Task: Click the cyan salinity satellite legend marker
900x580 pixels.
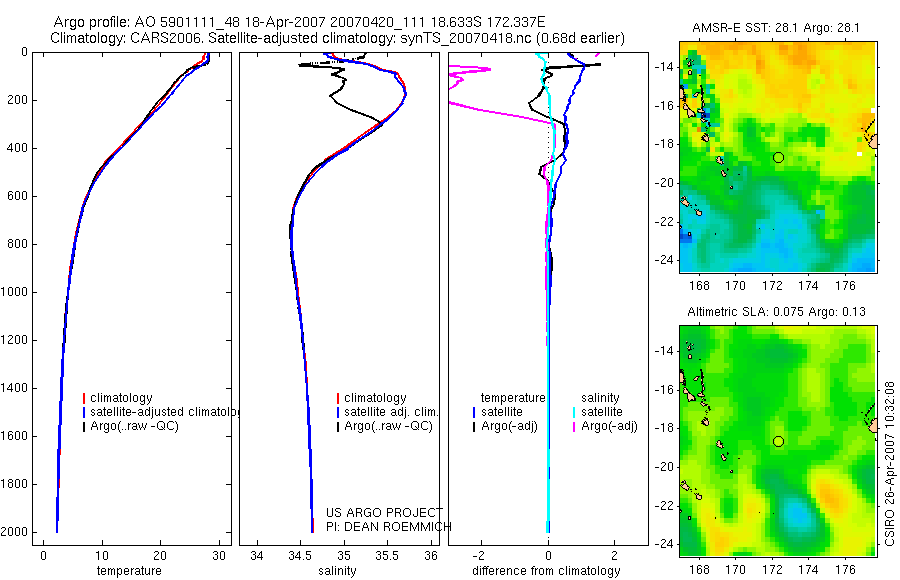Action: pos(574,412)
